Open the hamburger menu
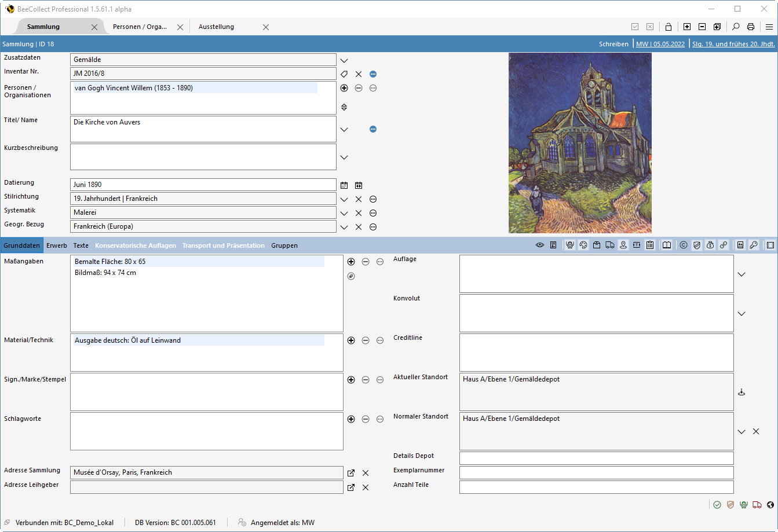This screenshot has width=778, height=532. 769,27
